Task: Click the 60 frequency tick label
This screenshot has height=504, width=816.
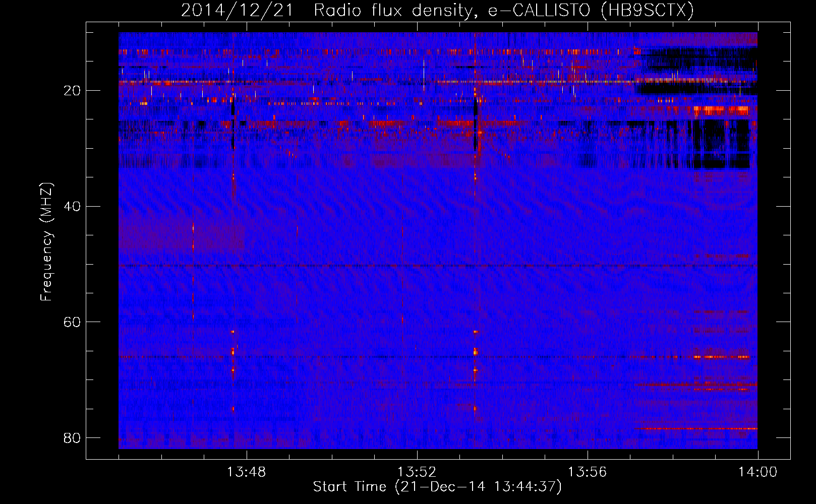Action: click(73, 322)
